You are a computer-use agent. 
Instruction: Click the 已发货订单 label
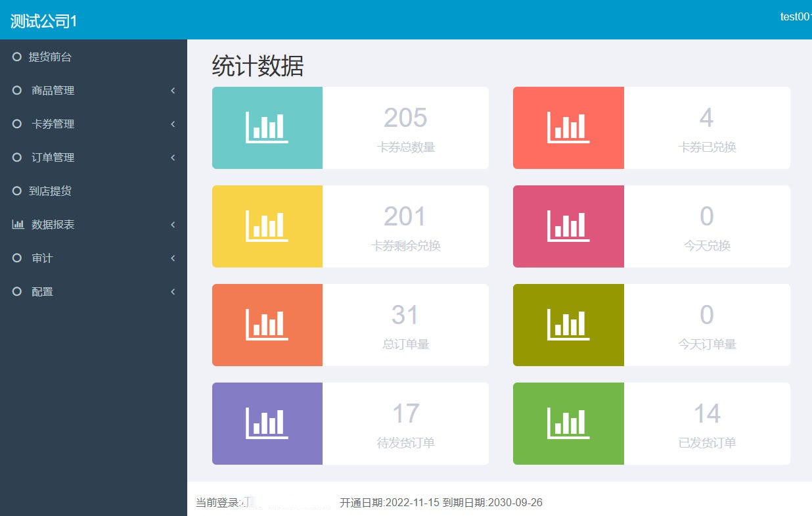tap(708, 442)
